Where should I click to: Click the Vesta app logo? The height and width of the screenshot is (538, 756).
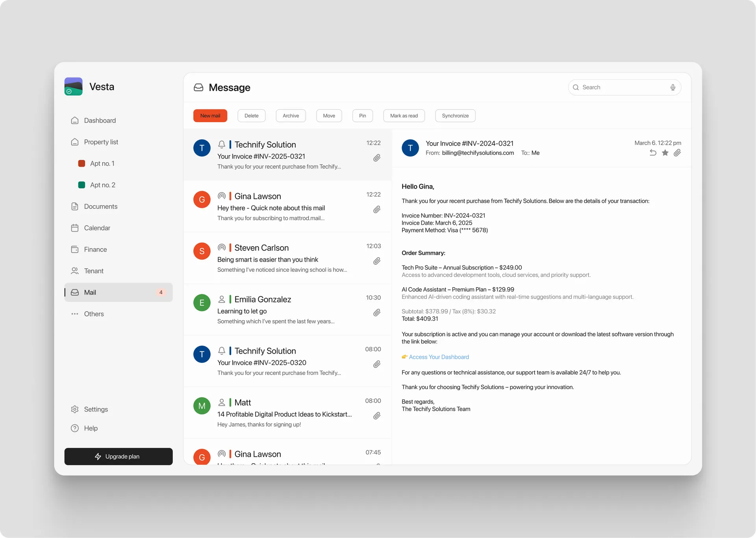coord(73,86)
